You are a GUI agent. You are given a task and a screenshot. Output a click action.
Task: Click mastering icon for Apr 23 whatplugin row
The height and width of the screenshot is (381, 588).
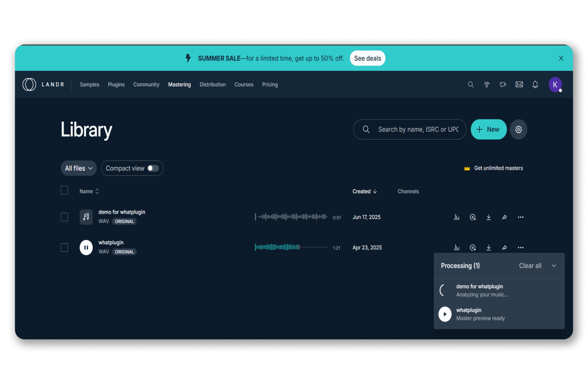tap(473, 248)
